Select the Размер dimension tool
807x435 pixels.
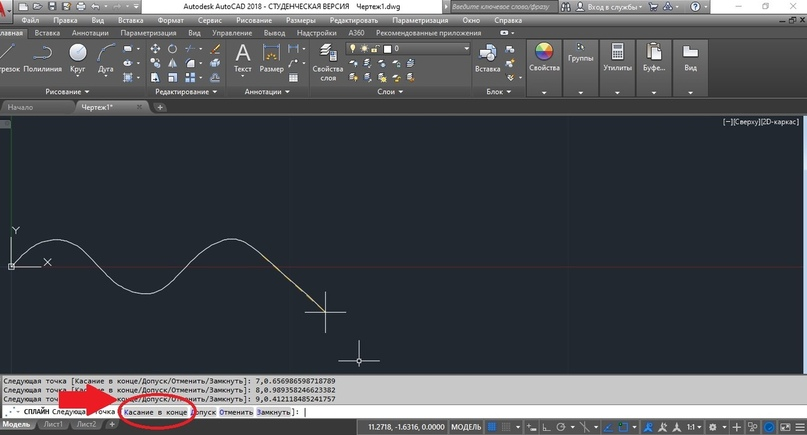[271, 58]
